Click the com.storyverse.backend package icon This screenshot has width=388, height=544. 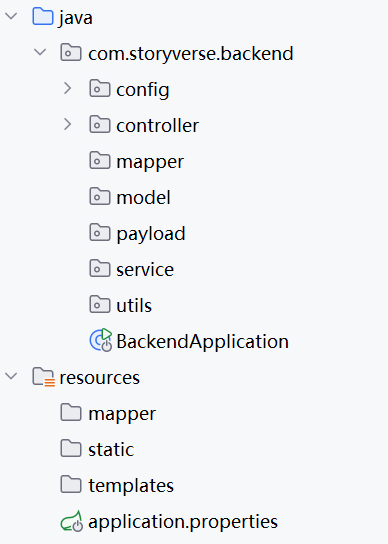click(x=71, y=52)
